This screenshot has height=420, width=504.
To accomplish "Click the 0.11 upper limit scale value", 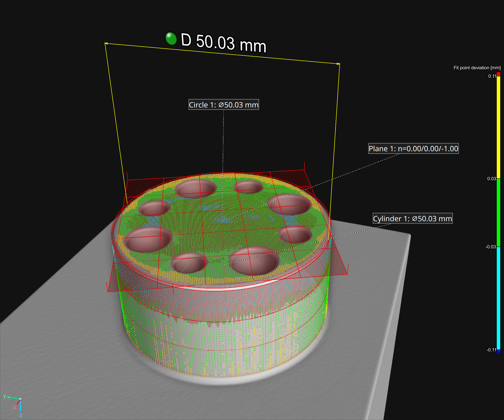I will pyautogui.click(x=492, y=76).
